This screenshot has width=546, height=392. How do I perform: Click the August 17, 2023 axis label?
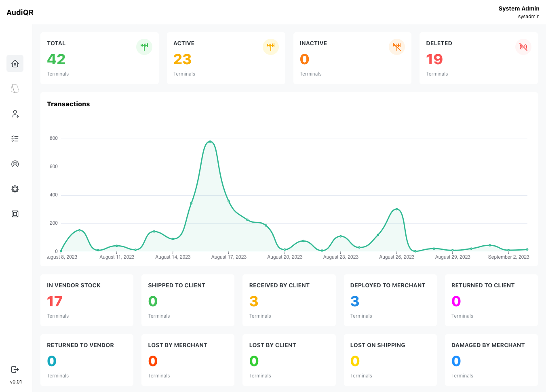tap(229, 257)
